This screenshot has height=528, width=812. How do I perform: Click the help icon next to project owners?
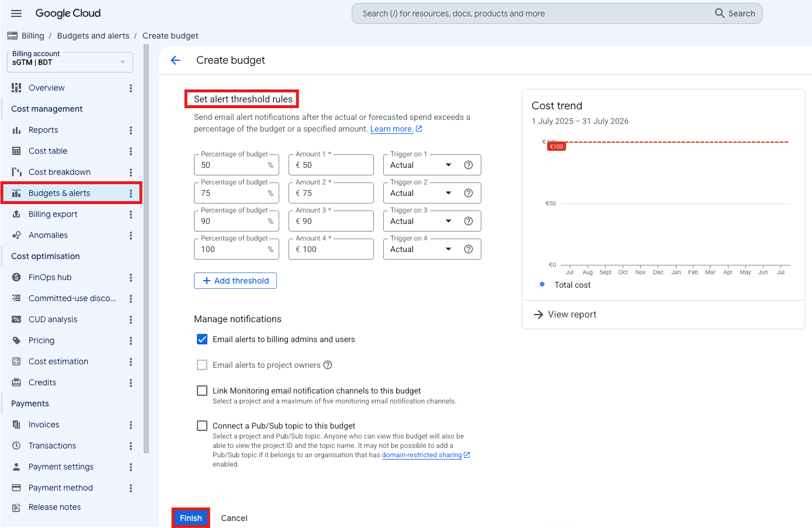(328, 365)
